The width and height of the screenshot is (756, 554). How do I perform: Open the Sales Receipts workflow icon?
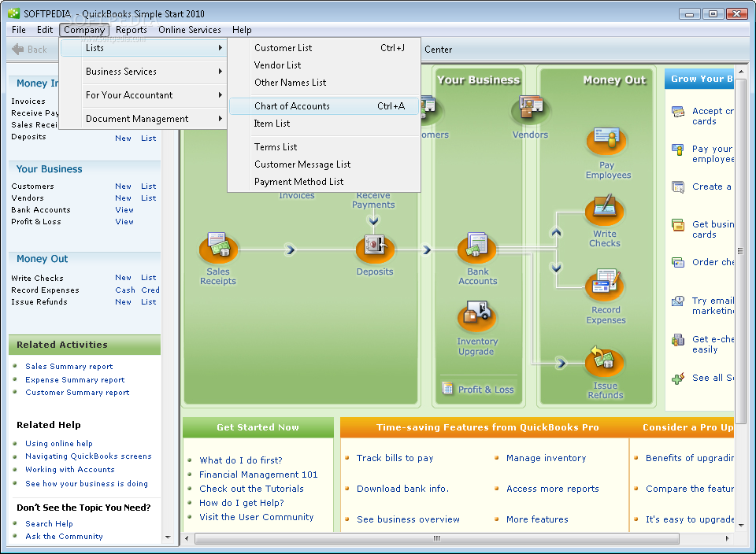click(x=218, y=248)
